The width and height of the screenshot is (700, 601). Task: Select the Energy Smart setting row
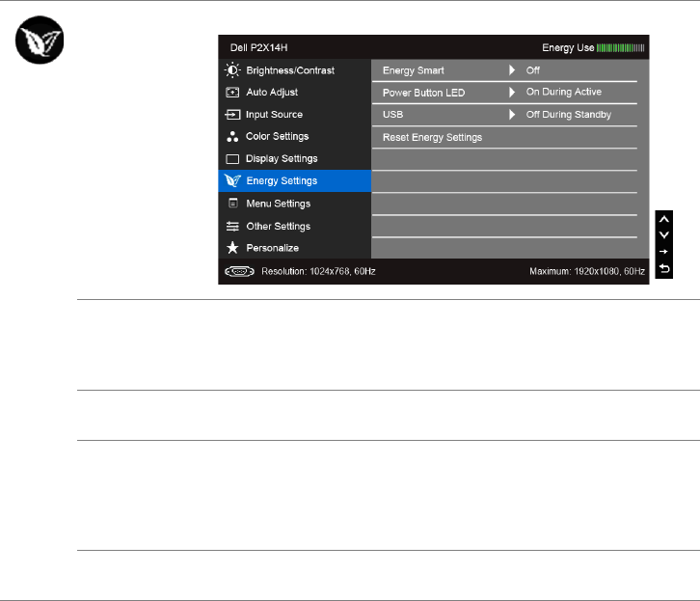(504, 70)
